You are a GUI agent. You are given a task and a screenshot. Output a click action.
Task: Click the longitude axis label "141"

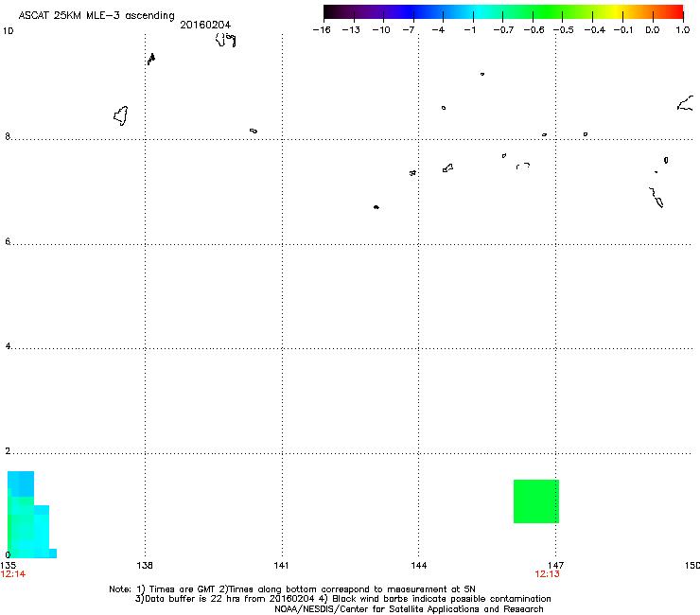click(281, 566)
